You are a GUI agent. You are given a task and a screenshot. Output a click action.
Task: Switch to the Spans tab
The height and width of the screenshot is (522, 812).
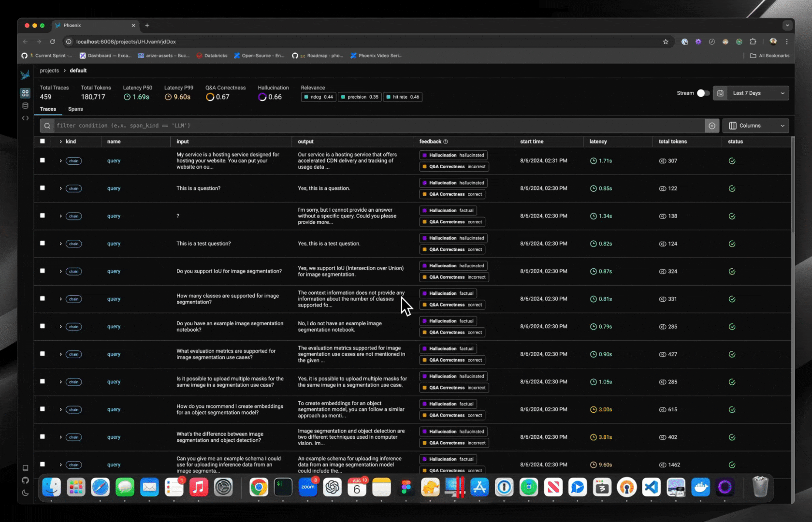75,109
